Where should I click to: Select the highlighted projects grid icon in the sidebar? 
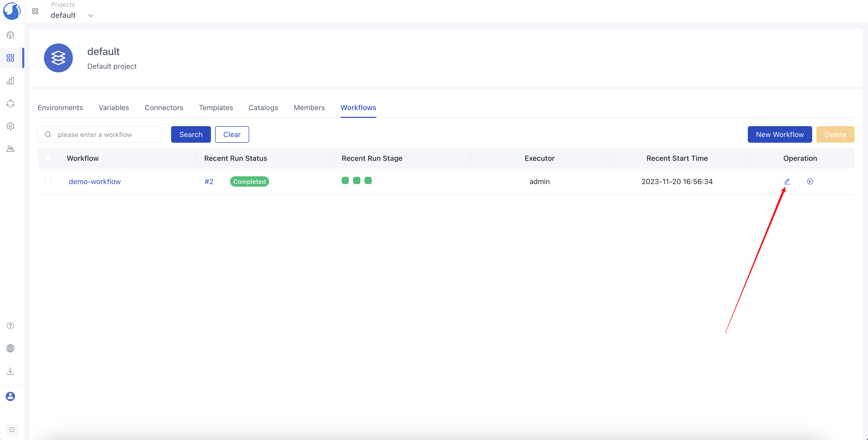tap(10, 58)
